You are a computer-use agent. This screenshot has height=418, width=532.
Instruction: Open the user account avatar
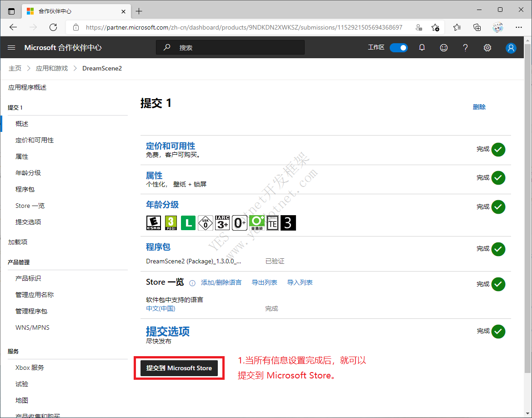(x=511, y=48)
